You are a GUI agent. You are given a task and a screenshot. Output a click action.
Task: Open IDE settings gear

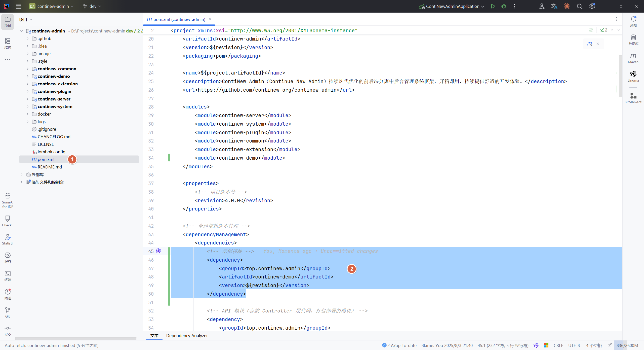(592, 6)
